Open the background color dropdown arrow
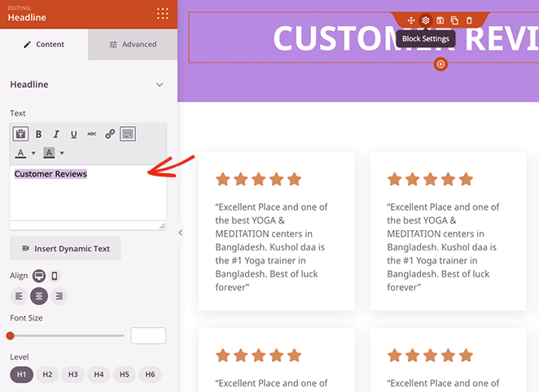Viewport: 539px width, 392px height. [62, 153]
